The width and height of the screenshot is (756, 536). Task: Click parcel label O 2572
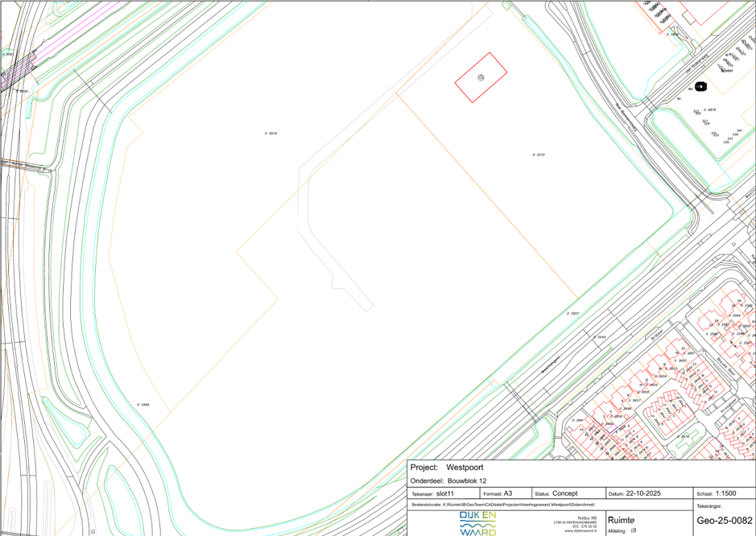539,155
